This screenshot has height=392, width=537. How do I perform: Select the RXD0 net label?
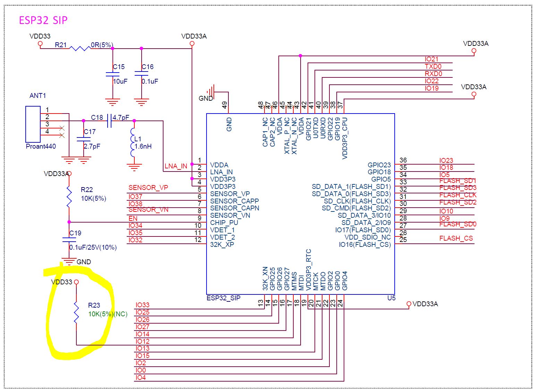pyautogui.click(x=434, y=74)
